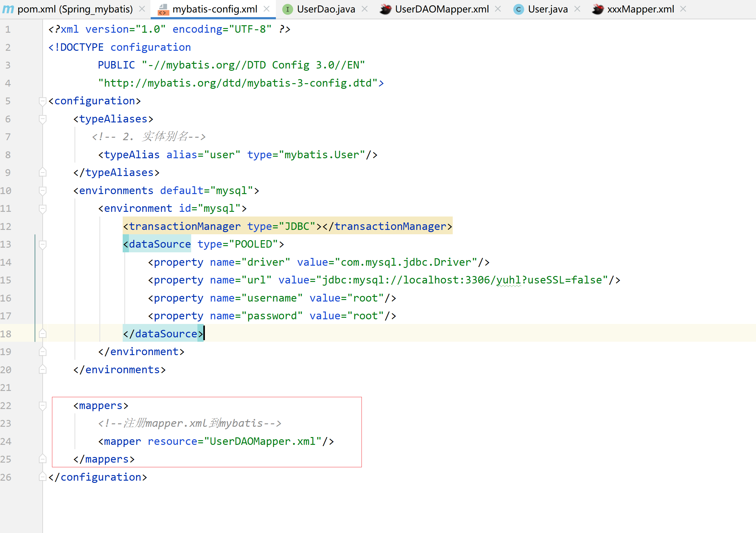Open the xxxMapper.xml tab
This screenshot has width=756, height=533.
640,9
